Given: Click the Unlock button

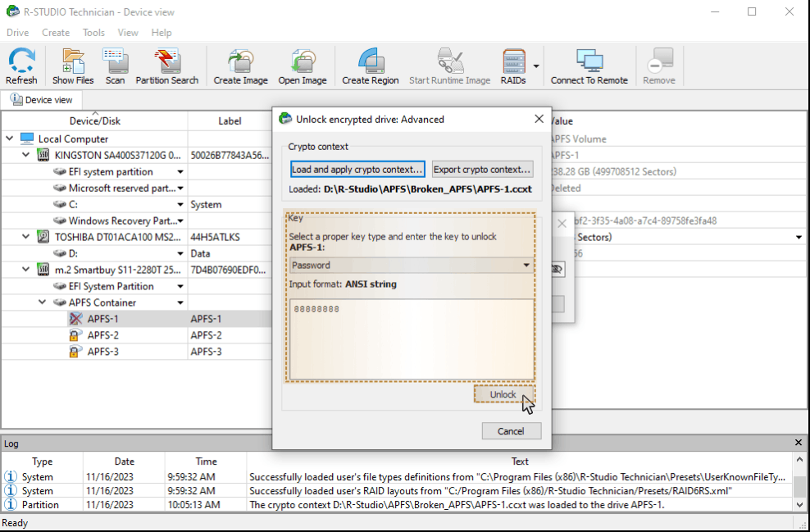Looking at the screenshot, I should [x=503, y=394].
